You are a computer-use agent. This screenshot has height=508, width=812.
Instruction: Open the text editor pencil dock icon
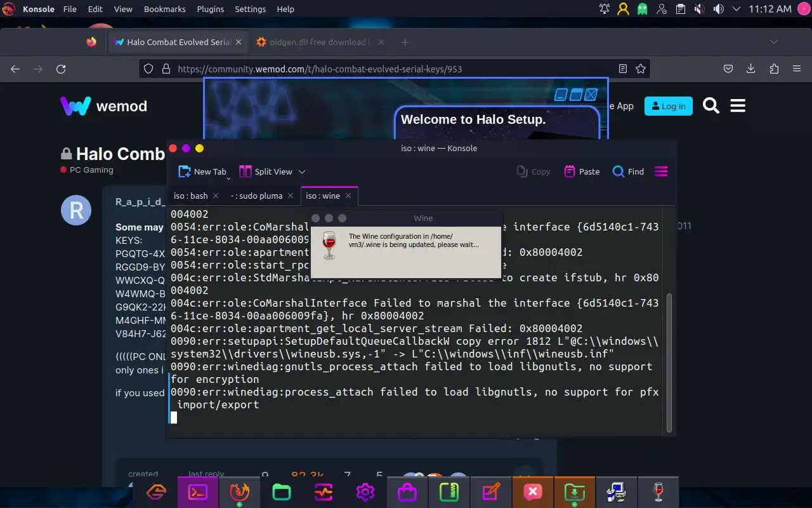(491, 492)
